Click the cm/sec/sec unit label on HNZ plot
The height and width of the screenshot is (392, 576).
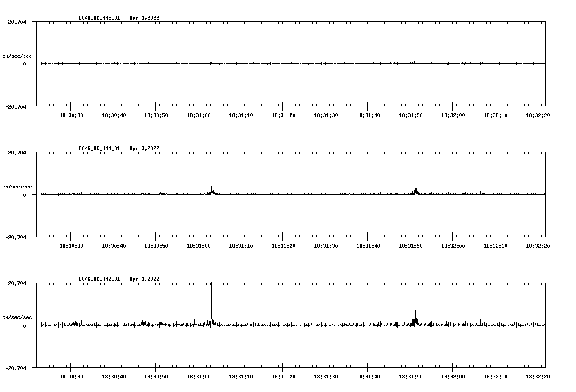tap(17, 317)
